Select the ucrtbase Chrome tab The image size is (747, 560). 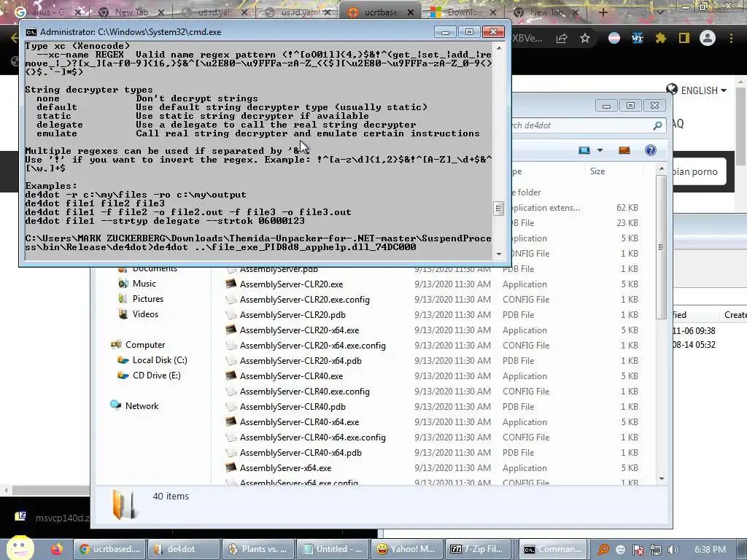[x=380, y=12]
